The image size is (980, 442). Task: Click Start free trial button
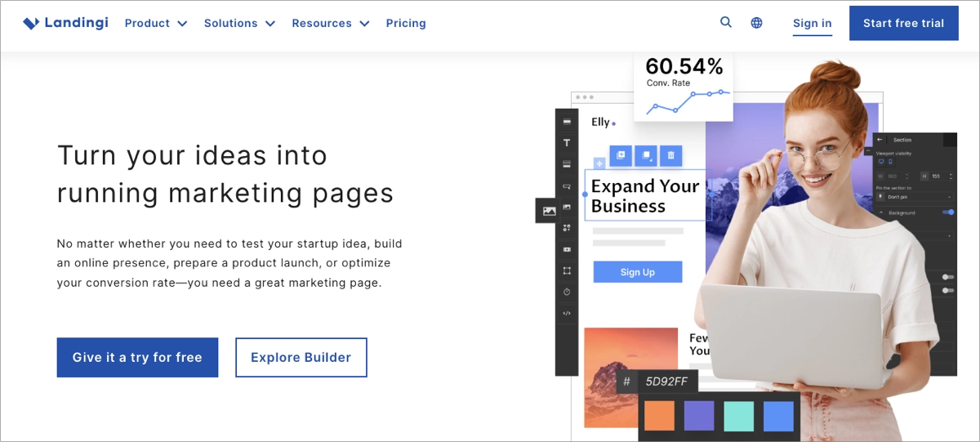click(904, 23)
